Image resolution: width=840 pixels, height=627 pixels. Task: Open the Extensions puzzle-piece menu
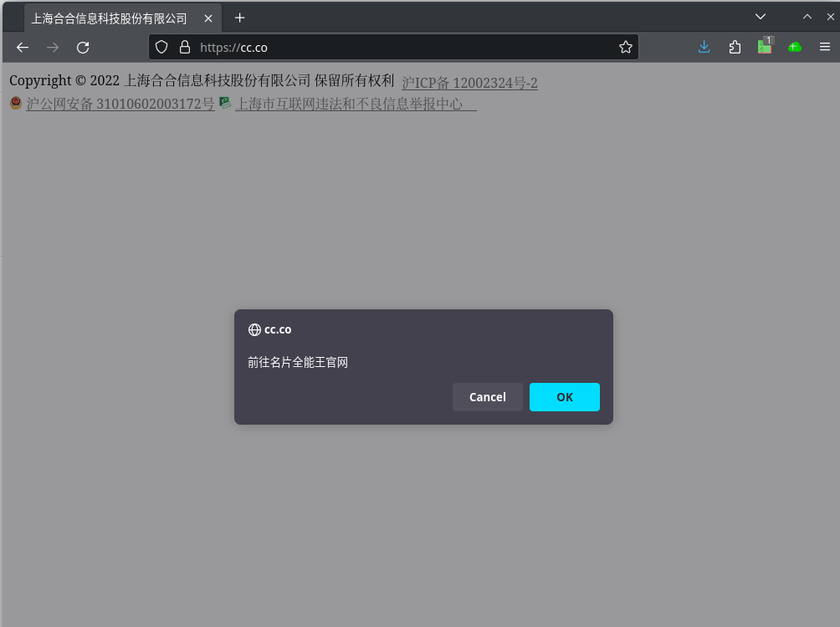pos(735,48)
